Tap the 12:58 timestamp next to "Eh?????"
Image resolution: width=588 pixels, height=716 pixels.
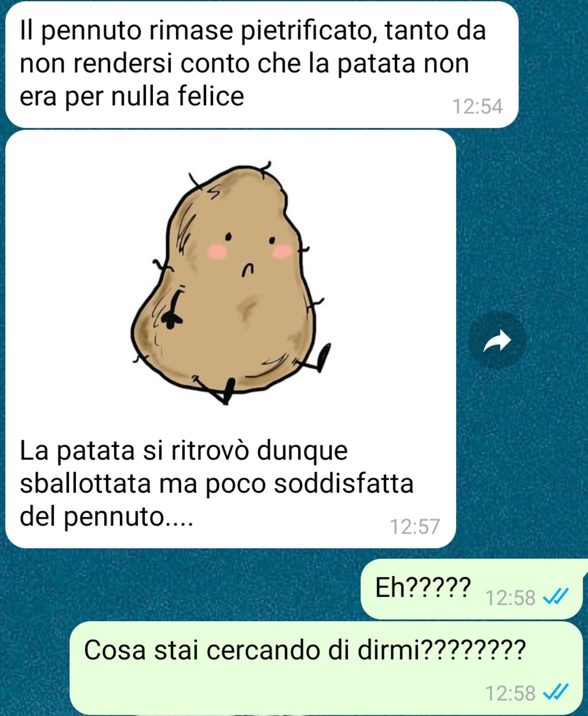pyautogui.click(x=510, y=597)
